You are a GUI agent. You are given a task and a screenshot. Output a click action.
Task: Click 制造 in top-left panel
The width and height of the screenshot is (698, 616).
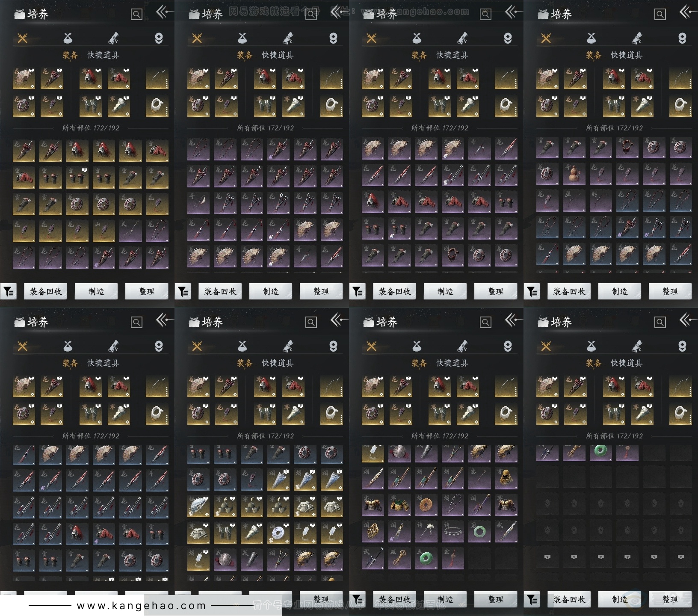click(x=96, y=292)
